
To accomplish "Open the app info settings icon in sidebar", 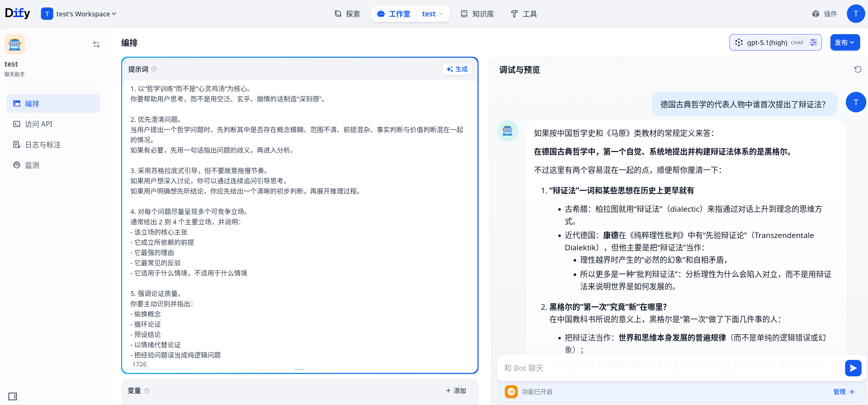I will point(96,44).
